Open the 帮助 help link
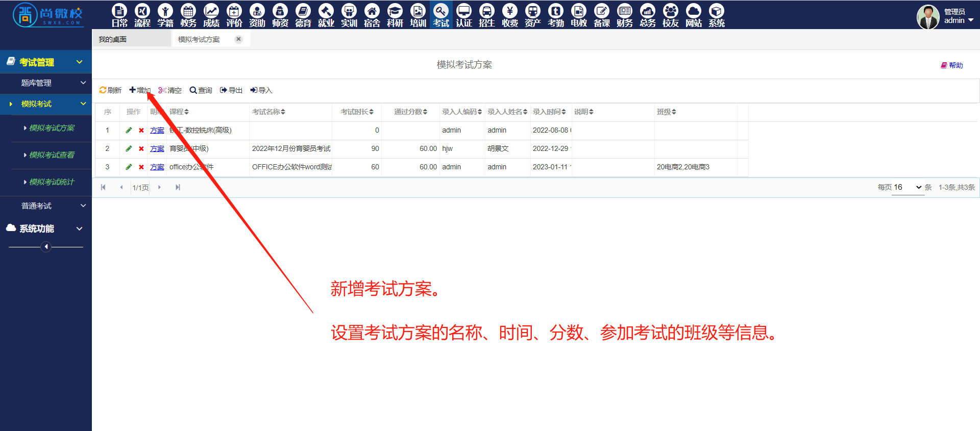This screenshot has width=980, height=431. (x=952, y=65)
